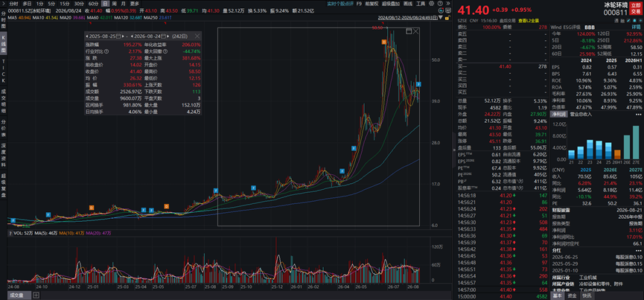Open the settings gear in top toolbar
The width and height of the screenshot is (644, 300).
pyautogui.click(x=431, y=3)
